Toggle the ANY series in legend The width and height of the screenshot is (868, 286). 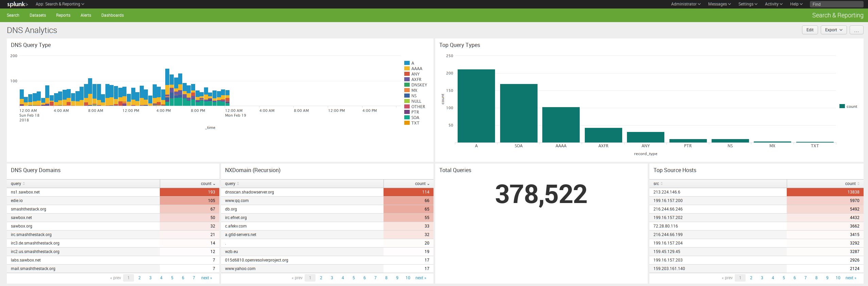point(415,74)
